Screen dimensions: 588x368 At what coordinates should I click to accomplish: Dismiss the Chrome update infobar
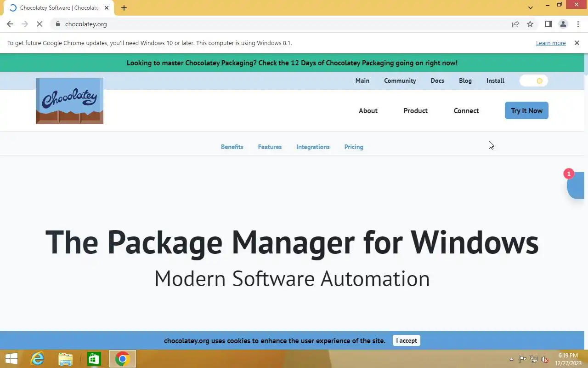point(577,43)
